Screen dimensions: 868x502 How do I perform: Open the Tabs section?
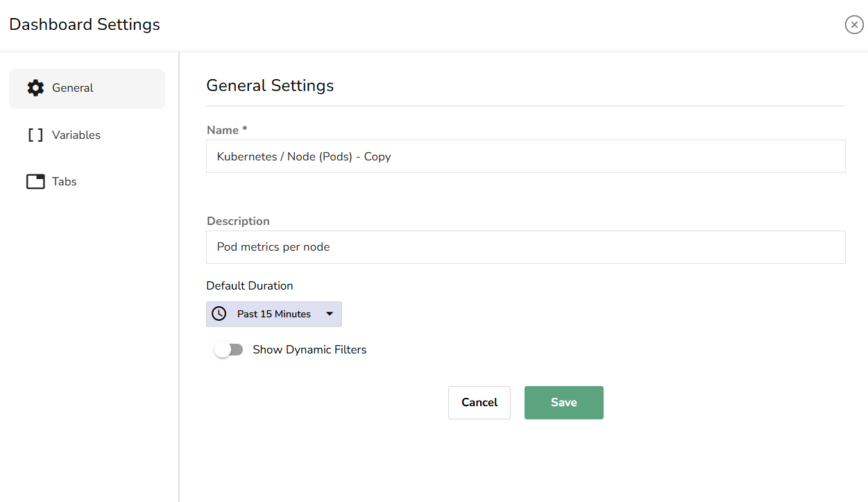pos(62,181)
